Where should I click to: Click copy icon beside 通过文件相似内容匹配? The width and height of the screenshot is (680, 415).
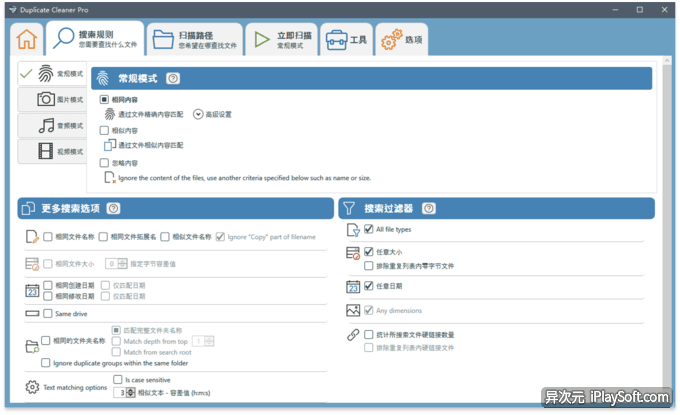tap(110, 145)
